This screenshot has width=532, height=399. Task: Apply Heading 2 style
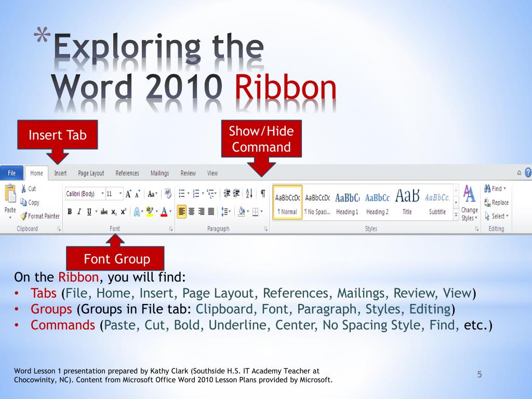377,203
